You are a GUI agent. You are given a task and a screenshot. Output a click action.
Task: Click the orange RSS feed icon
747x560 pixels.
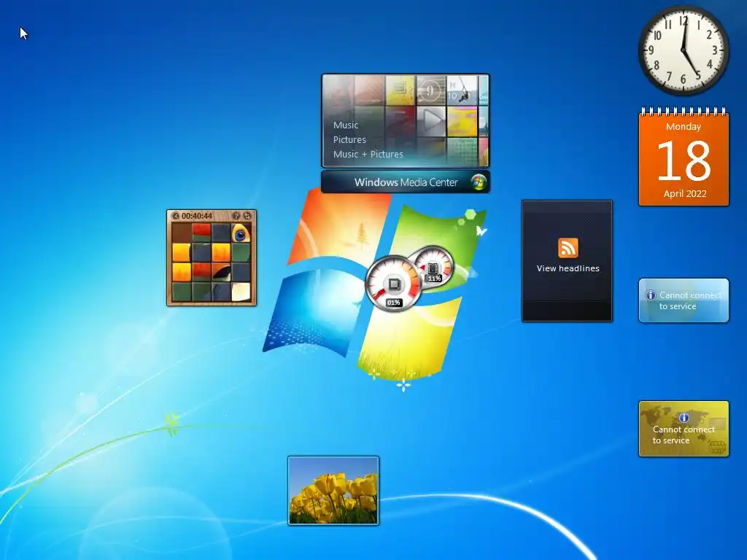point(568,248)
